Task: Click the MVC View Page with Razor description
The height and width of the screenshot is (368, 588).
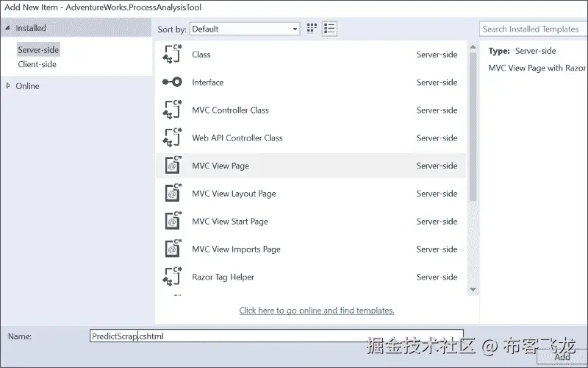Action: [x=537, y=68]
